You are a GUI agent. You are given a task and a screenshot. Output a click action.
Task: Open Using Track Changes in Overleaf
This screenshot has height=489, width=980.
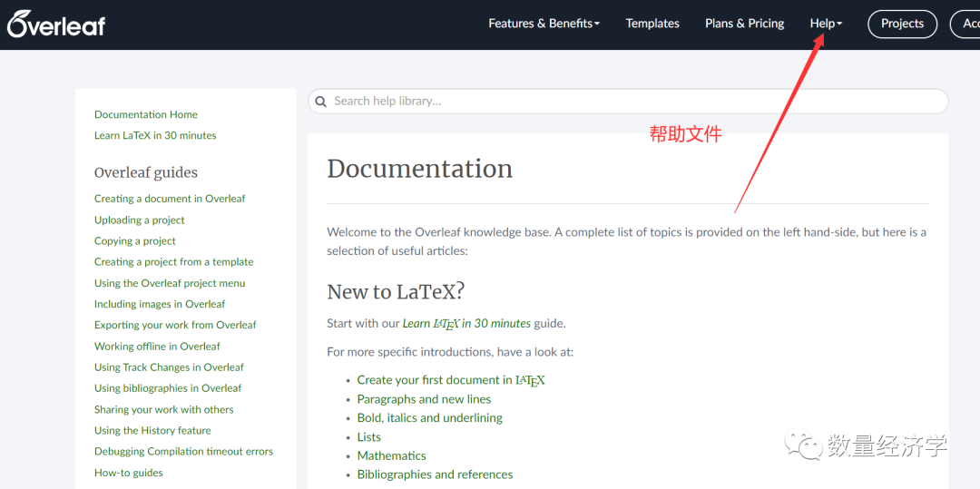tap(169, 367)
